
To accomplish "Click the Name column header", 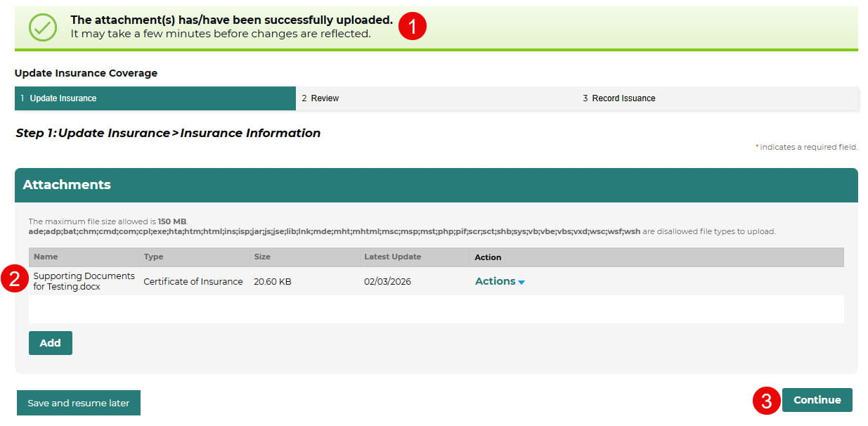I will pos(46,257).
